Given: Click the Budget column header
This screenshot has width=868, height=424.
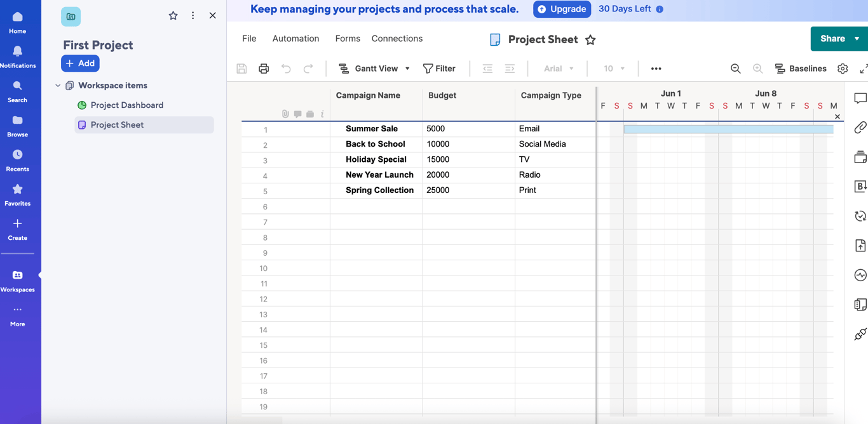Looking at the screenshot, I should pyautogui.click(x=442, y=96).
